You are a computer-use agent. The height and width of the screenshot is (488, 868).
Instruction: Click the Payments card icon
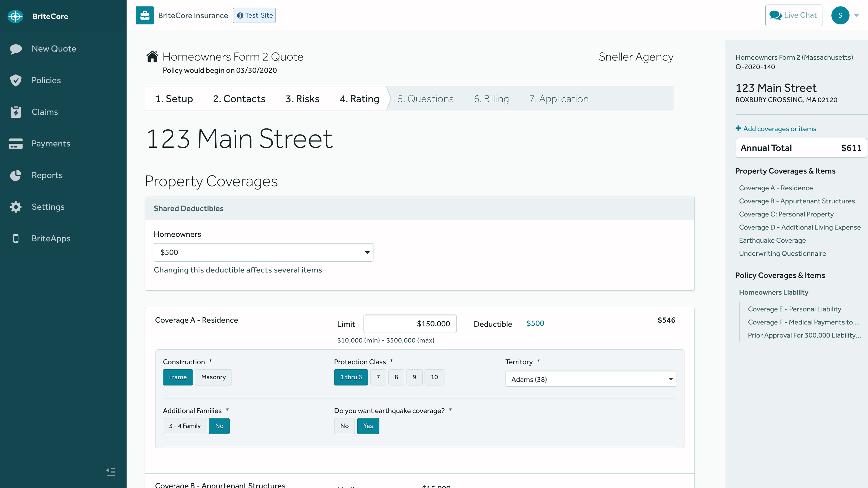point(16,143)
